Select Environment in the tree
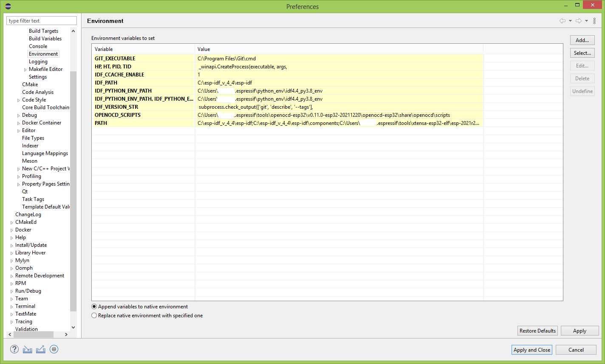The width and height of the screenshot is (605, 364). coord(43,54)
